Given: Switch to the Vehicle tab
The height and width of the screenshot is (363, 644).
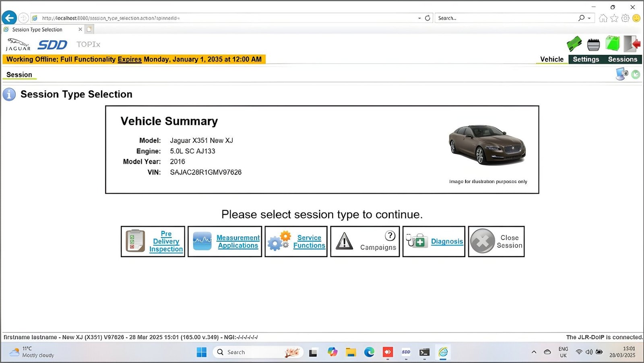Looking at the screenshot, I should (x=552, y=59).
